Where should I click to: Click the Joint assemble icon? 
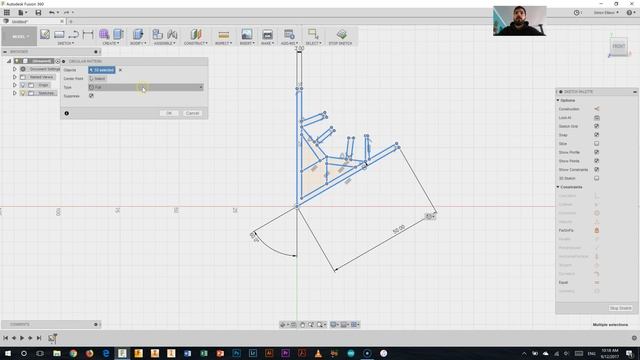[x=172, y=34]
